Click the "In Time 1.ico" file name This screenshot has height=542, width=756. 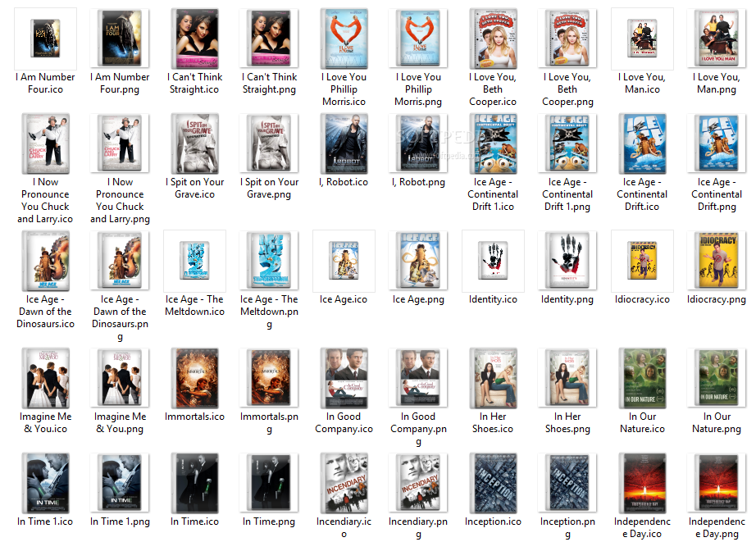(x=45, y=522)
